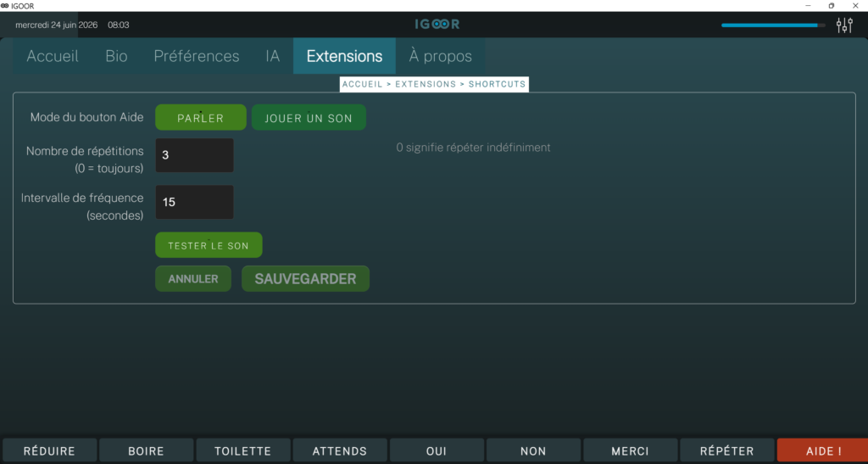
Task: Minimize the IGOOR window
Action: [809, 6]
